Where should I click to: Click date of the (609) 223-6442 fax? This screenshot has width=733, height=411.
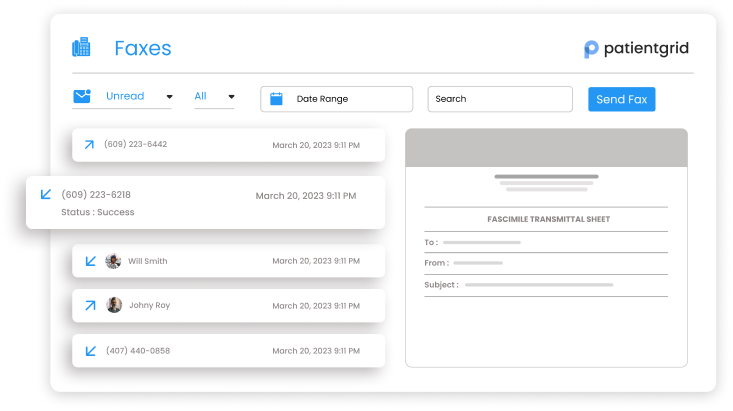316,145
